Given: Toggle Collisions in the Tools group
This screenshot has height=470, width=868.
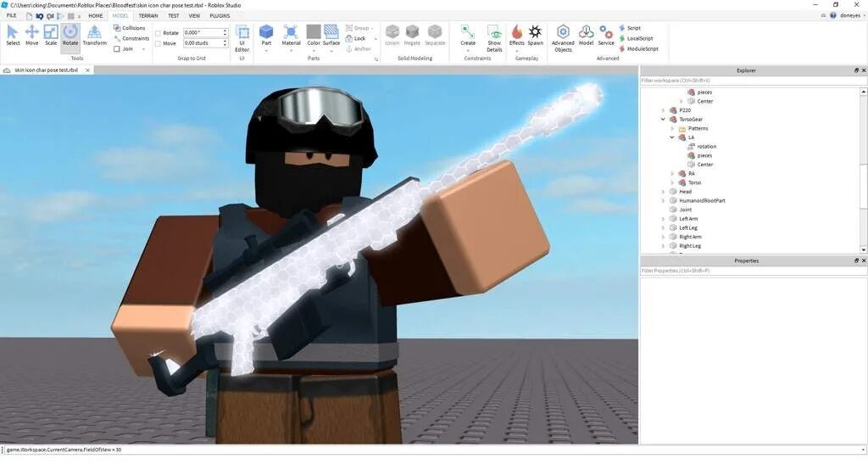Looking at the screenshot, I should point(130,28).
